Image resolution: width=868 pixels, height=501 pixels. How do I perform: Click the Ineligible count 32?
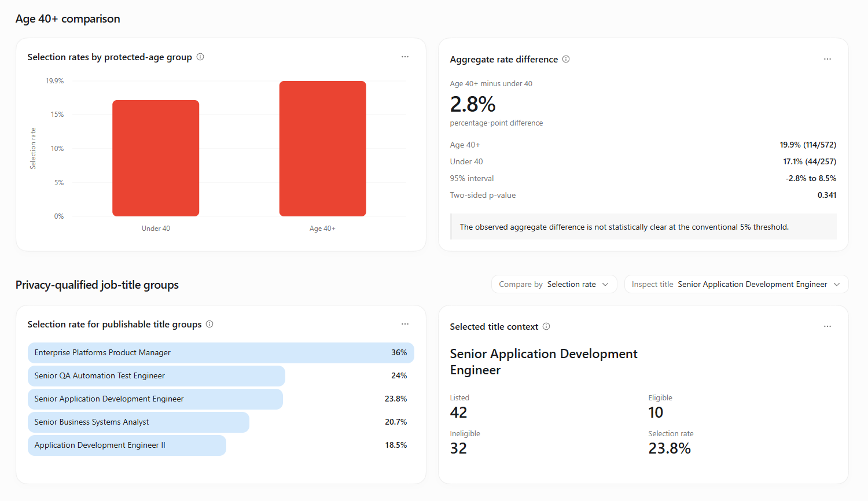click(x=458, y=448)
